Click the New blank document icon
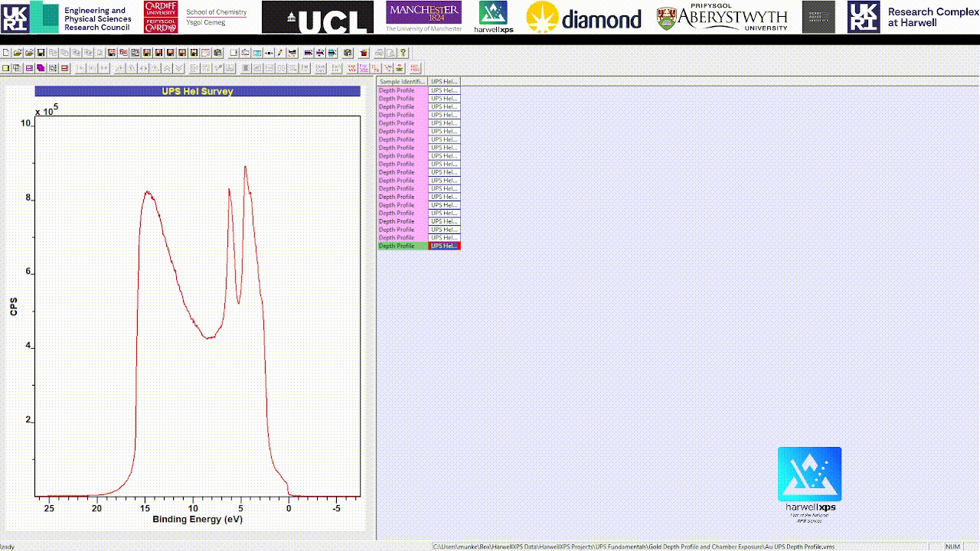The width and height of the screenshot is (980, 551). pos(6,53)
